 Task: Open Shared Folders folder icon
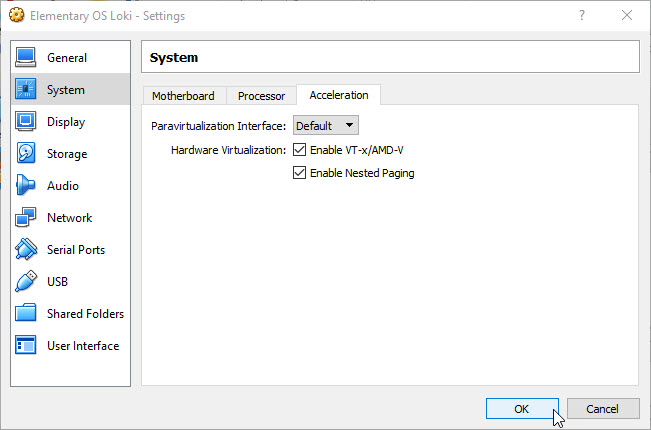(26, 313)
